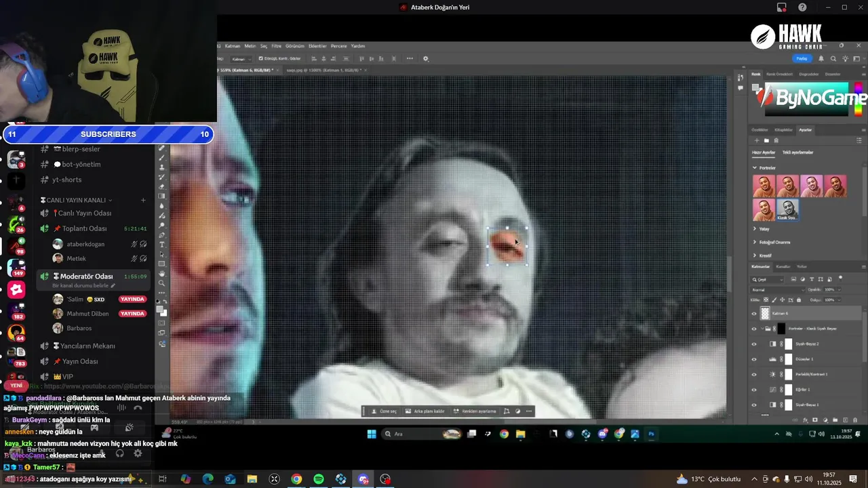Click the ByNoGame color spectrum strip
Viewport: 868px width, 488px height.
point(859,99)
